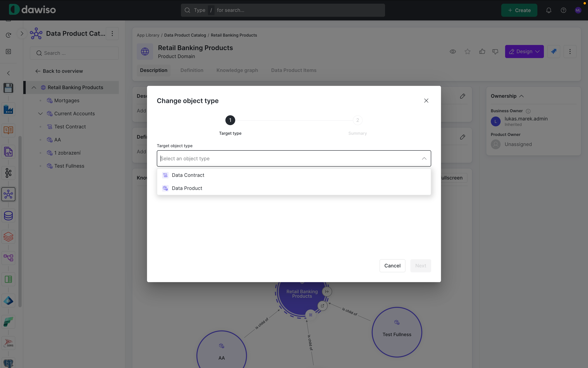Image resolution: width=588 pixels, height=368 pixels.
Task: Toggle the favorite star icon
Action: (x=467, y=52)
